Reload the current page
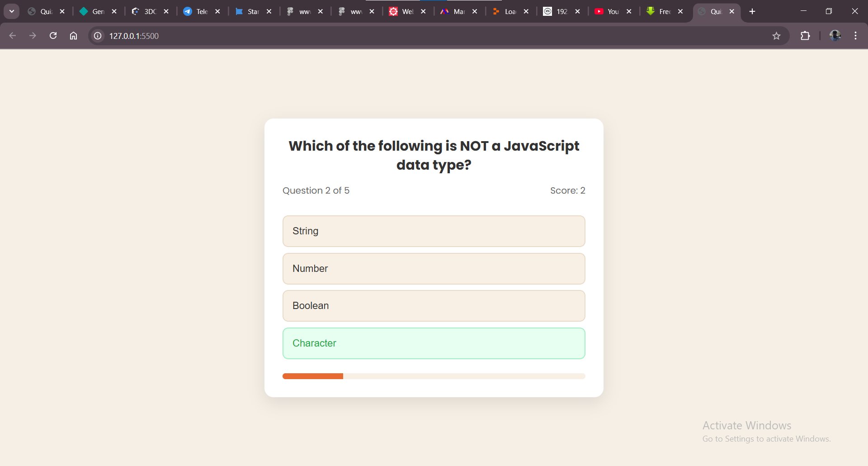Viewport: 868px width, 466px height. (x=53, y=36)
